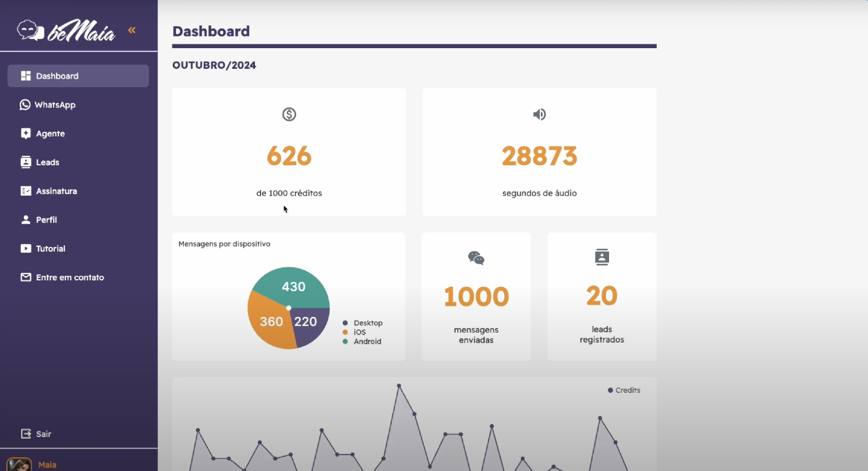Click the dollar credits icon
This screenshot has width=868, height=471.
[289, 115]
